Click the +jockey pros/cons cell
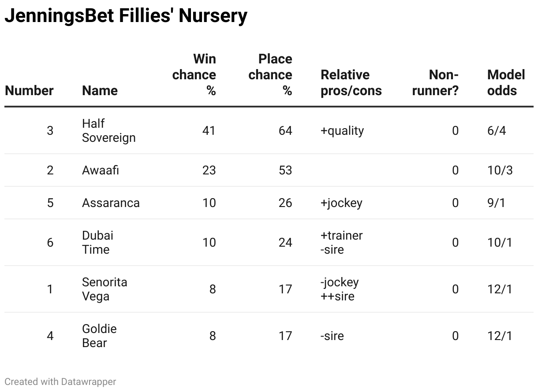This screenshot has height=392, width=538. click(x=341, y=203)
